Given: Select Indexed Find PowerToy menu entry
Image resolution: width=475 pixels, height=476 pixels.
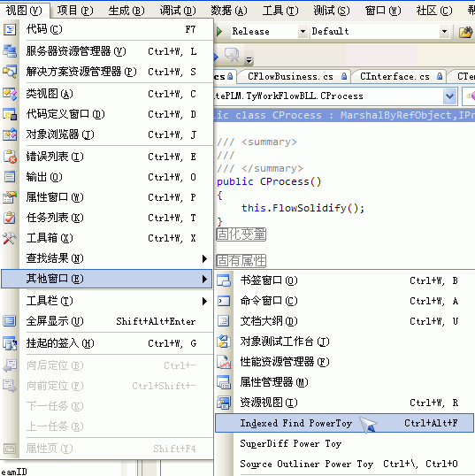Looking at the screenshot, I should tap(344, 423).
